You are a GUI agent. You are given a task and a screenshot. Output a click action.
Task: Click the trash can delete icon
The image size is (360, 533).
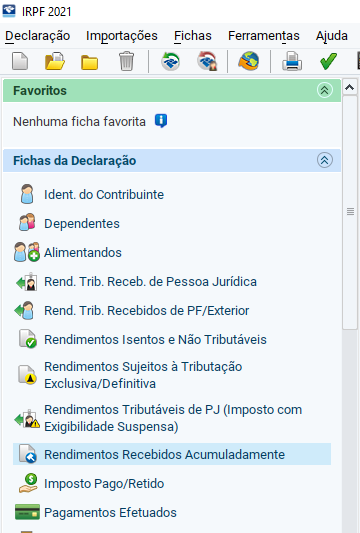pos(126,61)
